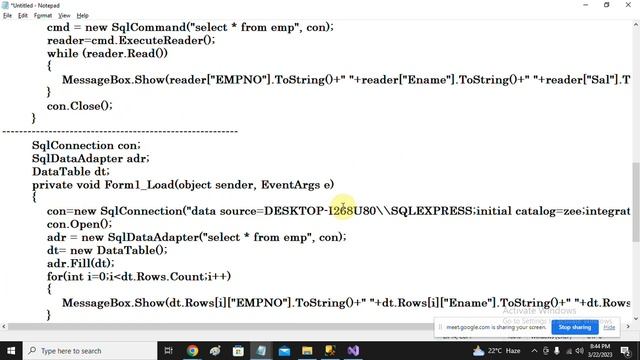The height and width of the screenshot is (360, 640).
Task: Click on 'DESKTOP-I268U80' in the connection string
Action: pyautogui.click(x=320, y=211)
